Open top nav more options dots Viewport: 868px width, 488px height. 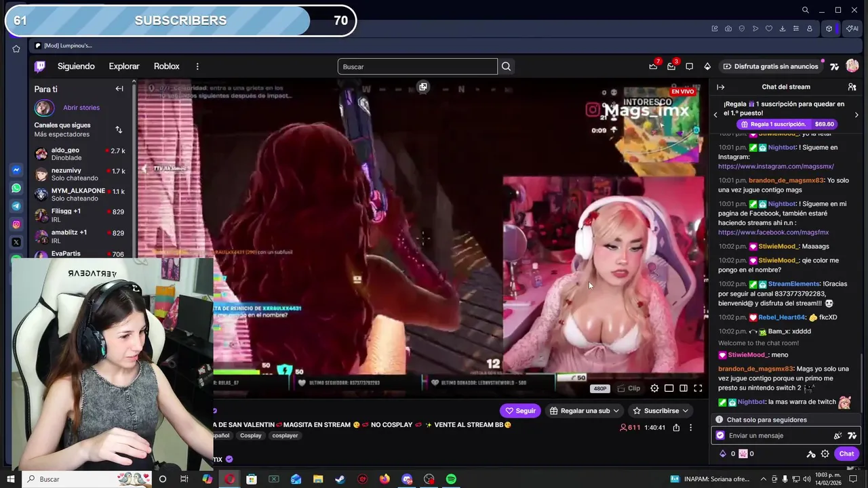(x=197, y=66)
